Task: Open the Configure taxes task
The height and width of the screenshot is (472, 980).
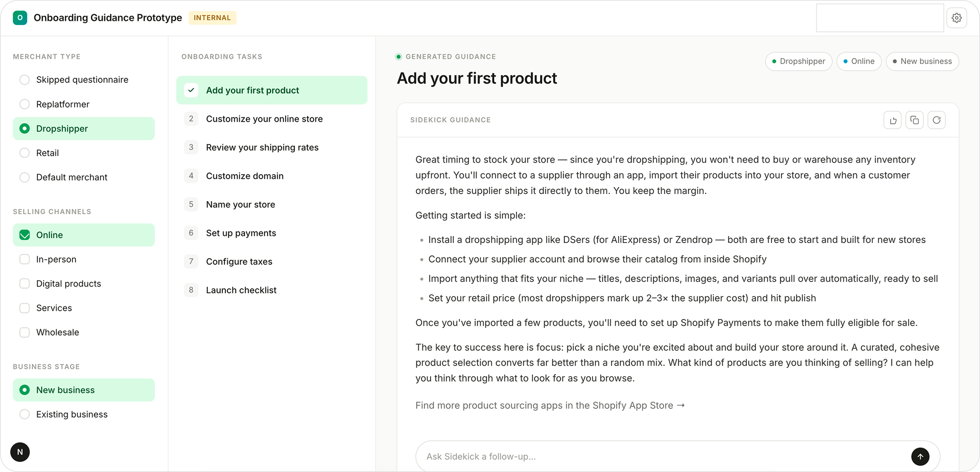Action: click(272, 262)
